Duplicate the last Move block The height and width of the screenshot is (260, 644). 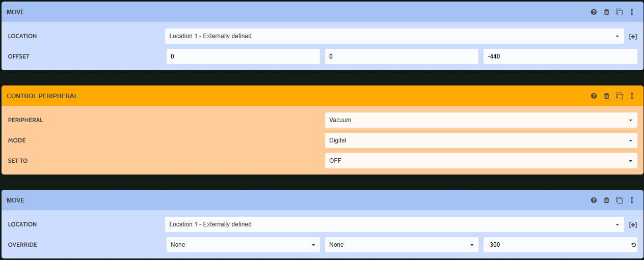[619, 200]
